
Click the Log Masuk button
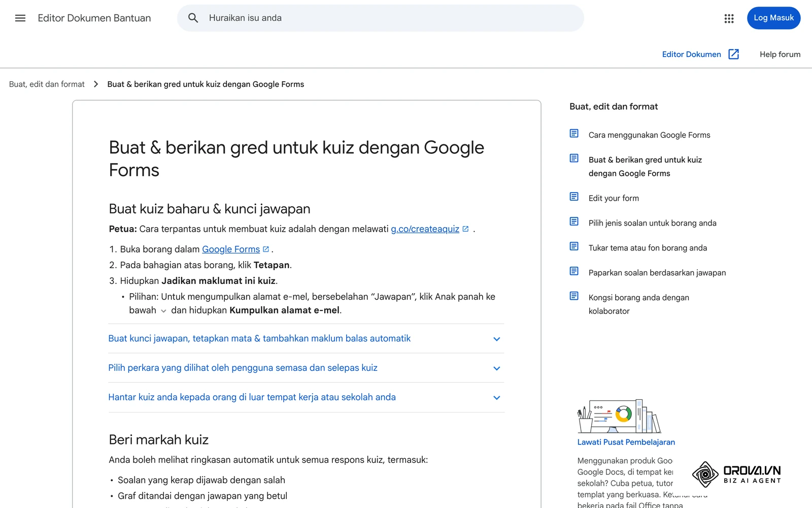pyautogui.click(x=773, y=18)
